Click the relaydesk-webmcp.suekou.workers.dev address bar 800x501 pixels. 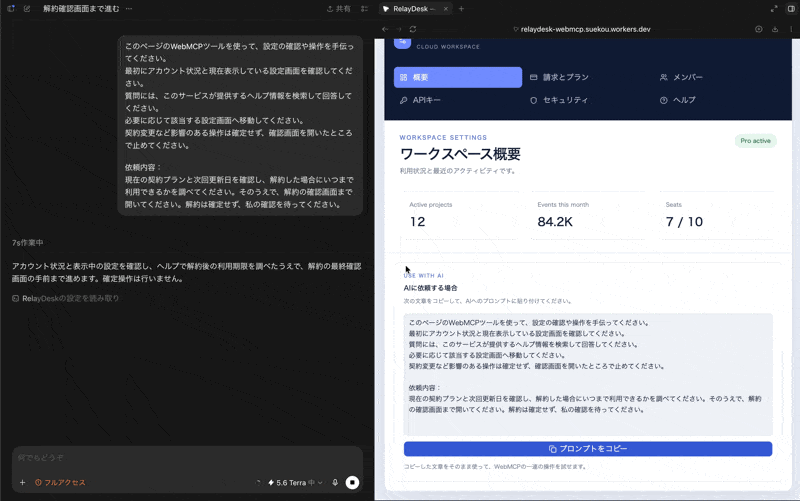coord(585,29)
